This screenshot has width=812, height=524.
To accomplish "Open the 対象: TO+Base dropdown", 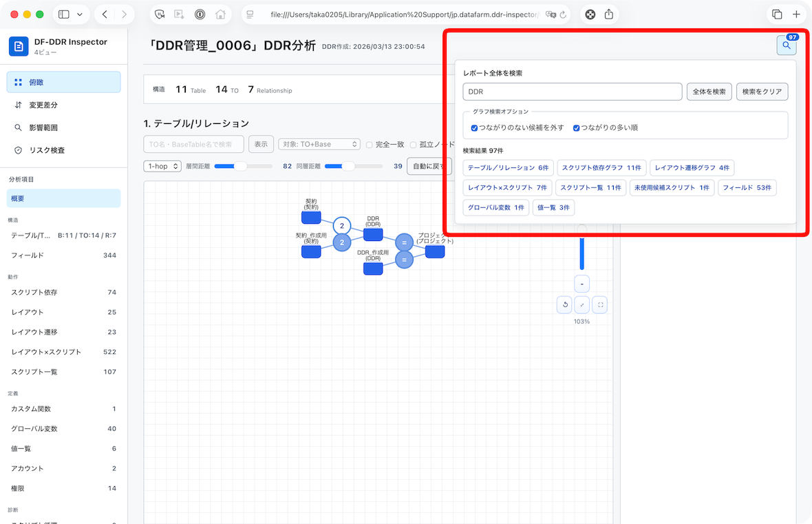I will (x=319, y=144).
